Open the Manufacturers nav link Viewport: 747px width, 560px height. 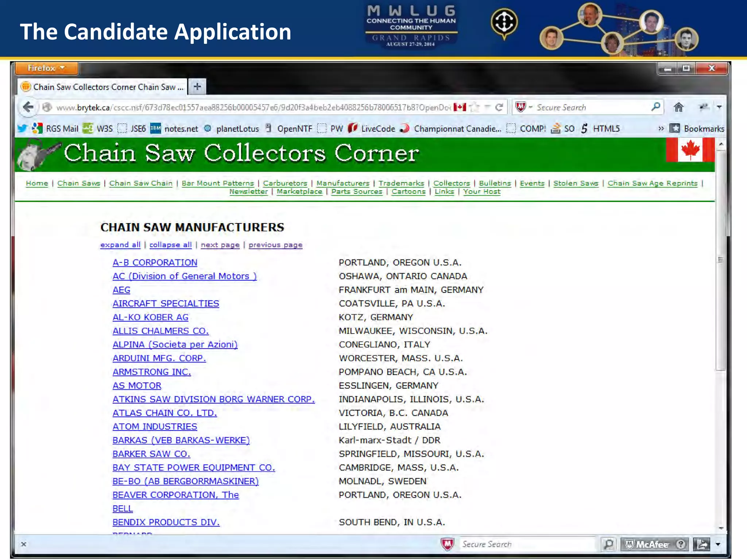[343, 183]
